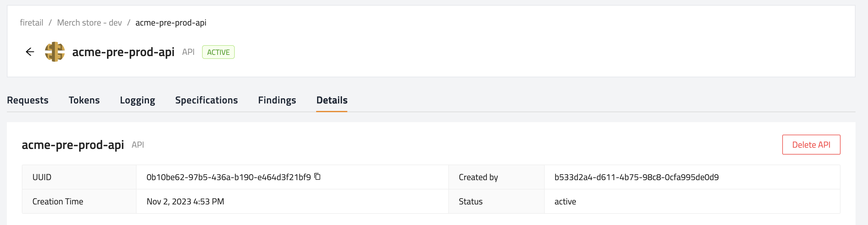Click the Status value 'active'
This screenshot has width=868, height=225.
coord(565,201)
